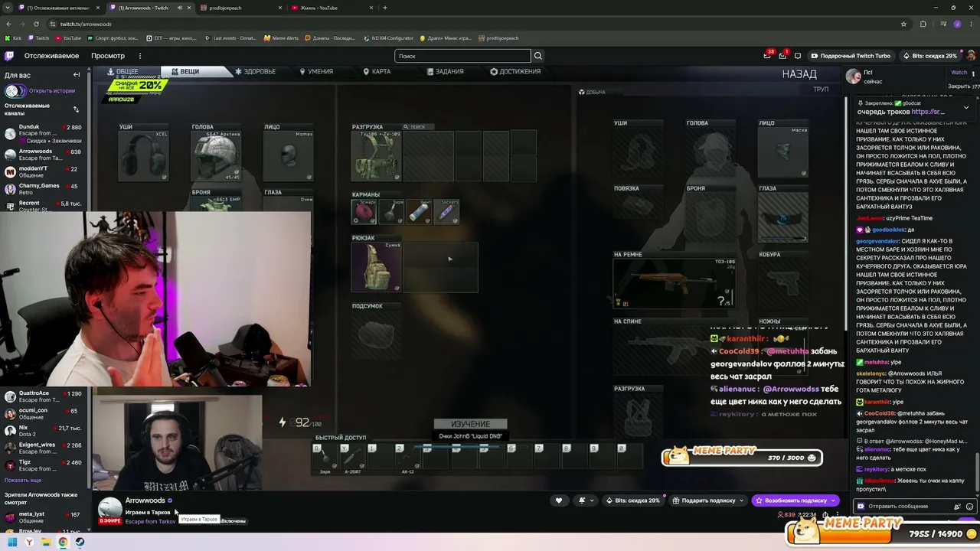Click the Watch button in the popup
This screenshot has height=551, width=980.
coord(959,73)
